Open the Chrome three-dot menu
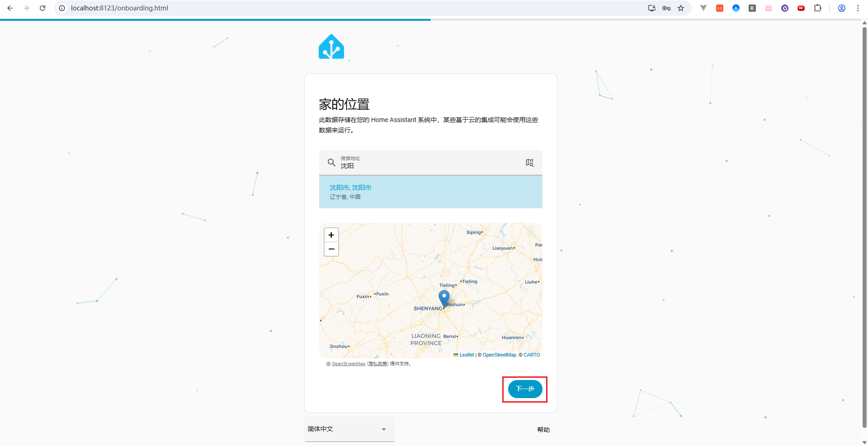Viewport: 868px width, 446px height. pyautogui.click(x=858, y=8)
